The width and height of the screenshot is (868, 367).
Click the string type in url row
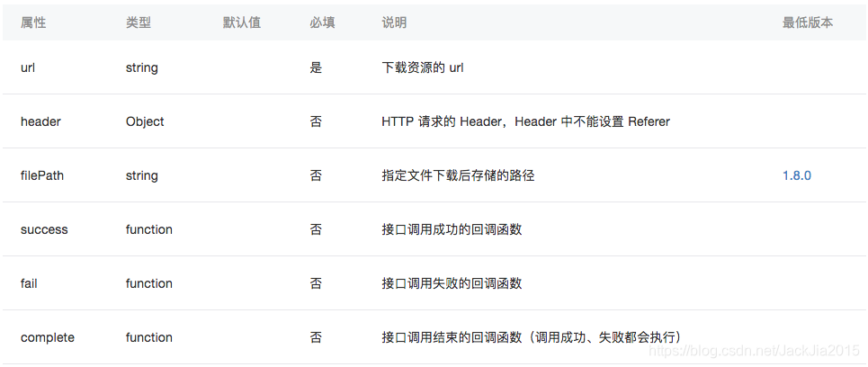point(142,67)
